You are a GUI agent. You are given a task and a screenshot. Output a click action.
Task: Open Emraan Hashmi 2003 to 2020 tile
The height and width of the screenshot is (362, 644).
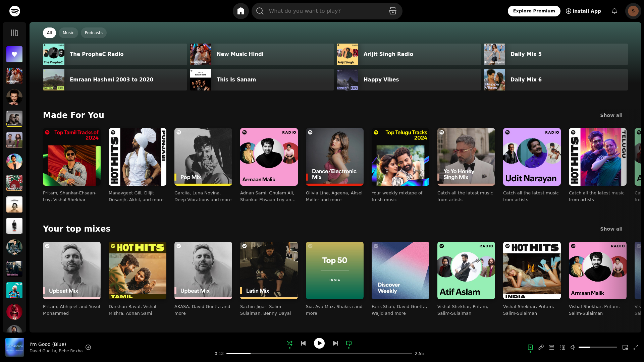[115, 80]
